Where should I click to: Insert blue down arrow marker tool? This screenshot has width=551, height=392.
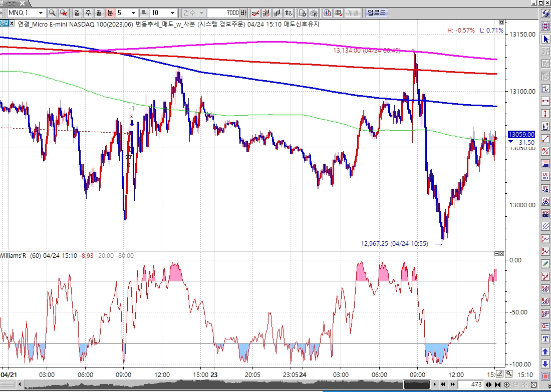[545, 364]
